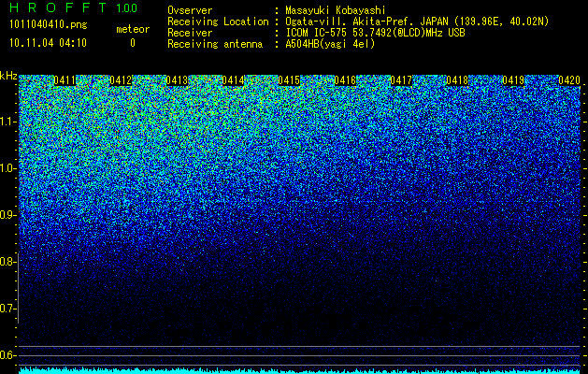Click the Receiving antenna label
The height and width of the screenshot is (374, 588).
(x=215, y=44)
